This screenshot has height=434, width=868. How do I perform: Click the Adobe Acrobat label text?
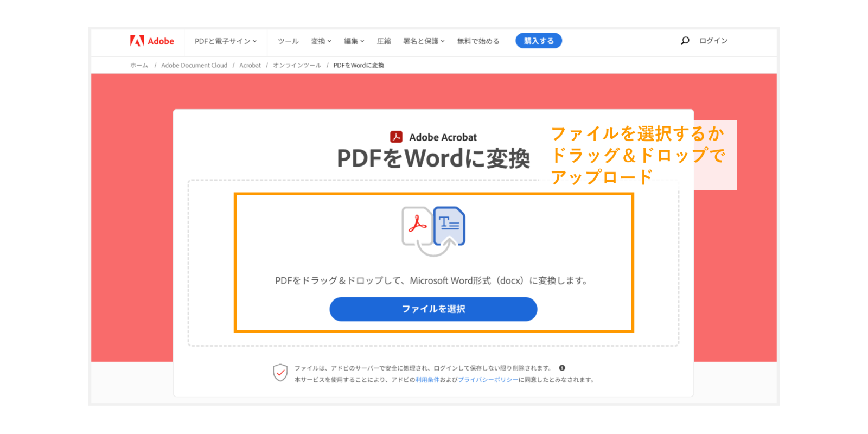tap(443, 137)
